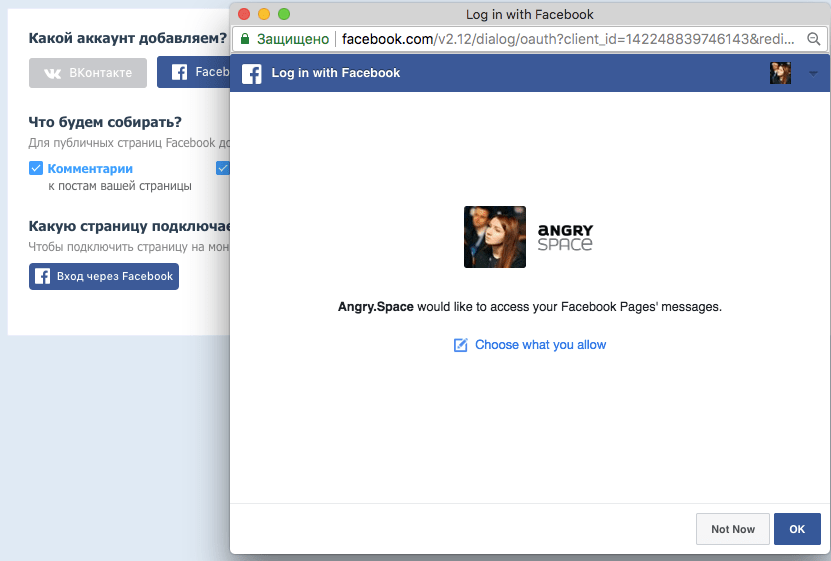
Task: Click the edit pencil icon beside Choose what you allow
Action: [x=461, y=345]
